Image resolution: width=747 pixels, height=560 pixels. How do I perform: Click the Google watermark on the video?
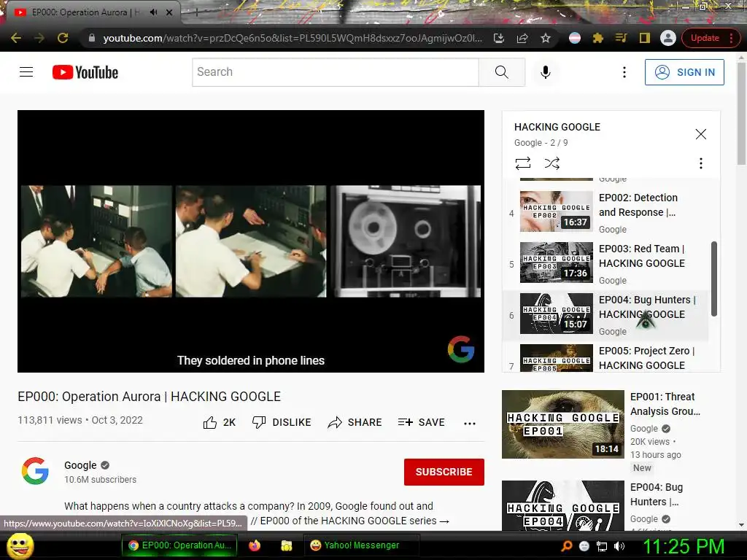click(x=461, y=349)
